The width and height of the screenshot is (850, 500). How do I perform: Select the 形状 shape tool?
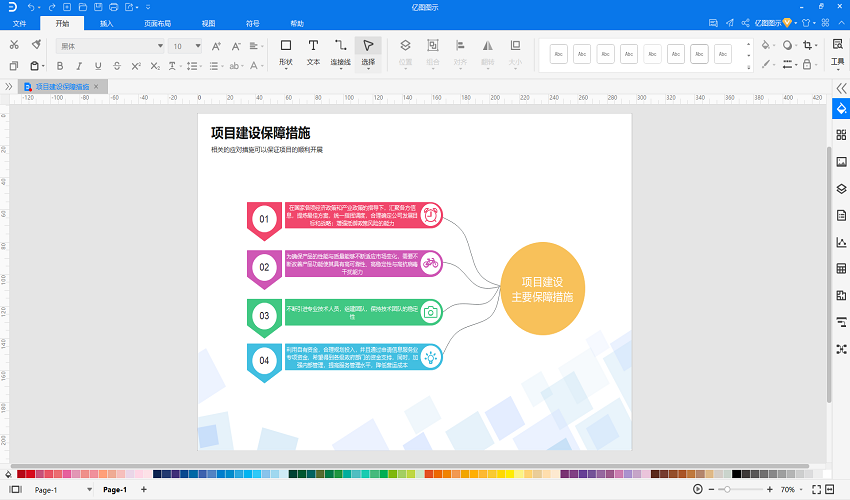click(x=286, y=53)
